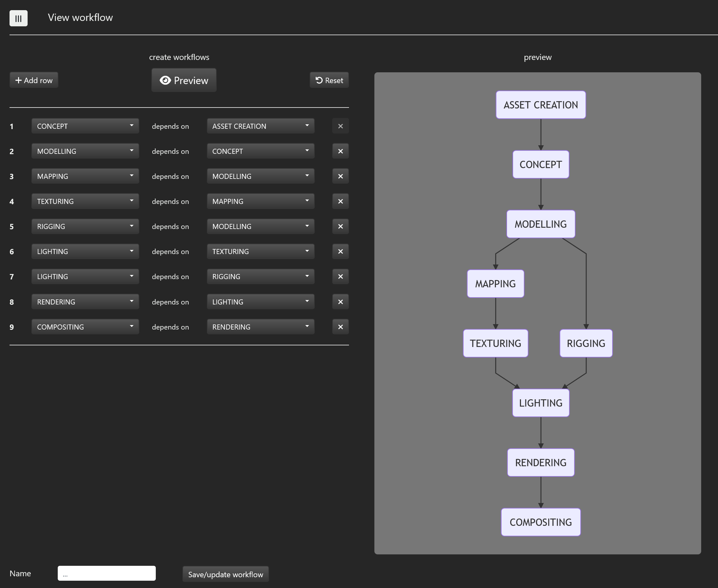Open row 5 RIGGING dropdown
The image size is (718, 588).
(85, 226)
